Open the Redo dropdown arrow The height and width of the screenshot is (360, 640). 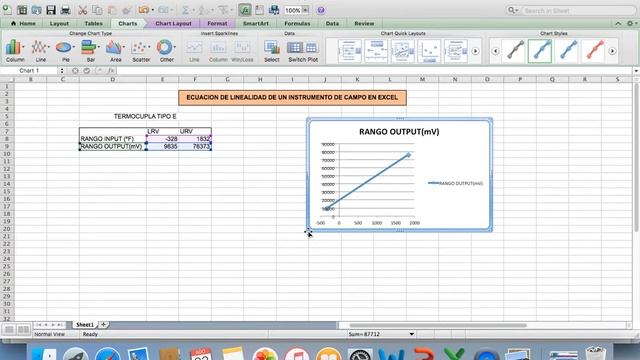click(x=172, y=10)
